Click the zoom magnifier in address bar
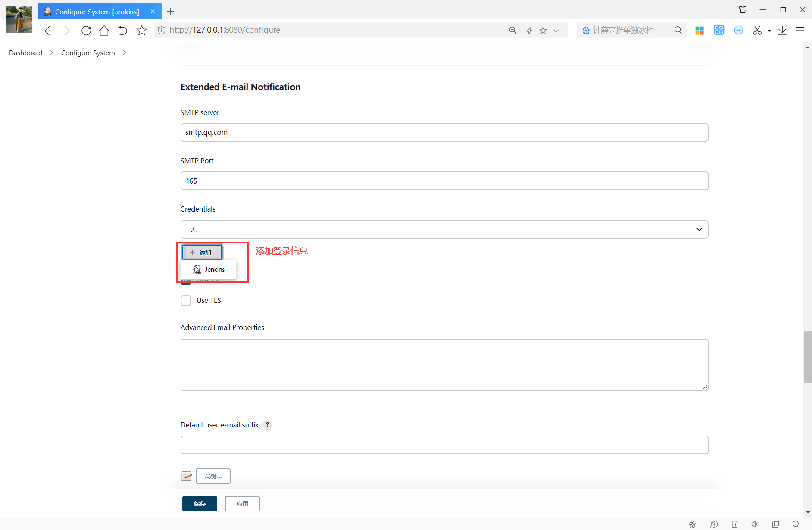This screenshot has height=530, width=812. click(513, 30)
